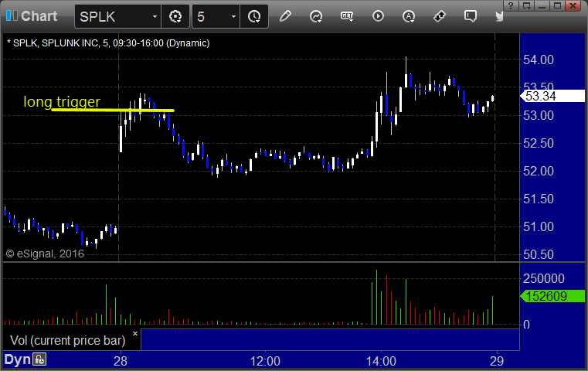Click the Vol (current price bar) label

click(x=68, y=340)
